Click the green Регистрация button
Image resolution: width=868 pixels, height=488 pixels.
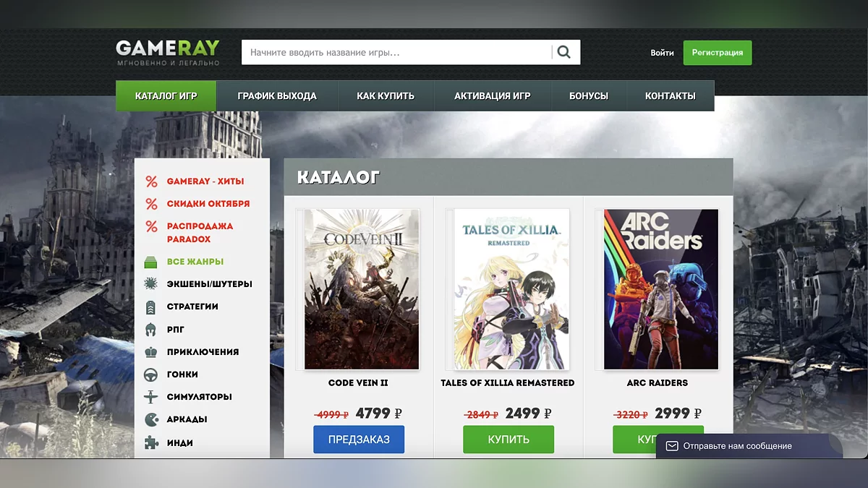point(718,53)
